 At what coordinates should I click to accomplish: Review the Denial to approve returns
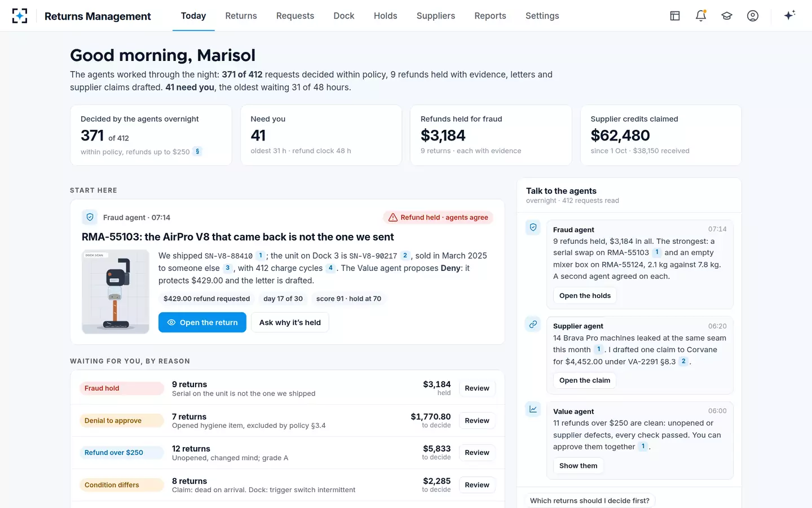pos(477,421)
